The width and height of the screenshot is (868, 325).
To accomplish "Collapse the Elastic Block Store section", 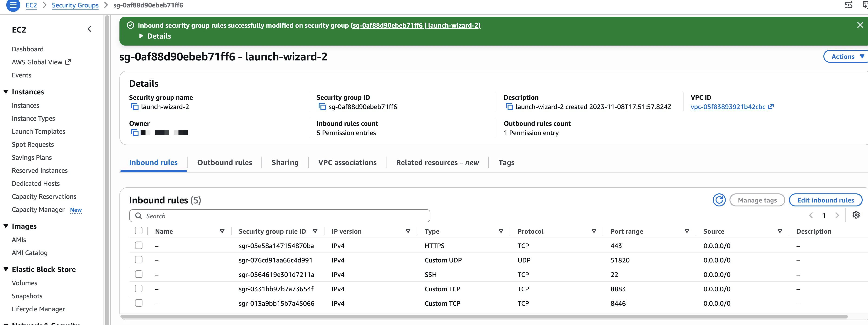I will [6, 269].
